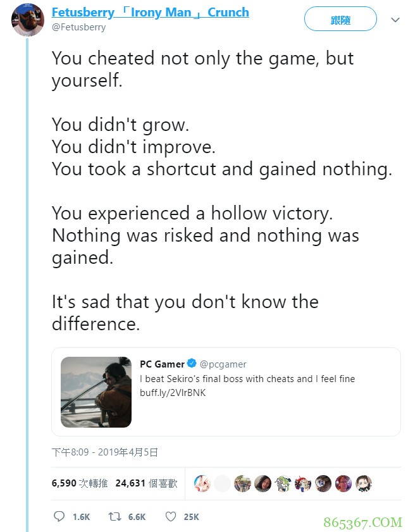Viewport: 408px width, 532px height.
Task: Open the Sekiro quoted tweet thumbnail
Action: tap(96, 392)
